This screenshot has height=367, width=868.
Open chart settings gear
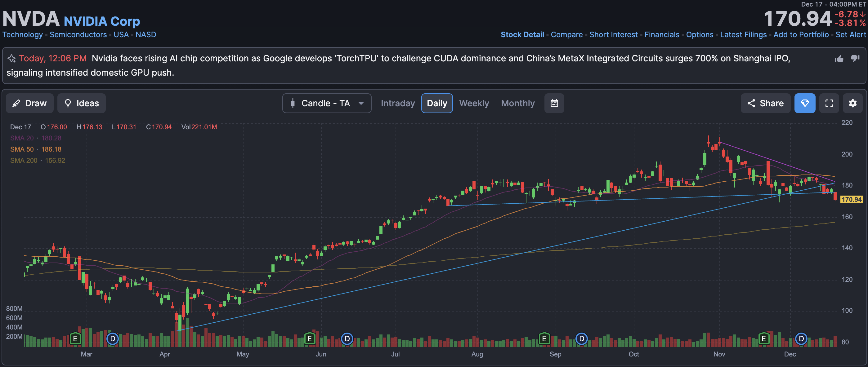(x=852, y=103)
